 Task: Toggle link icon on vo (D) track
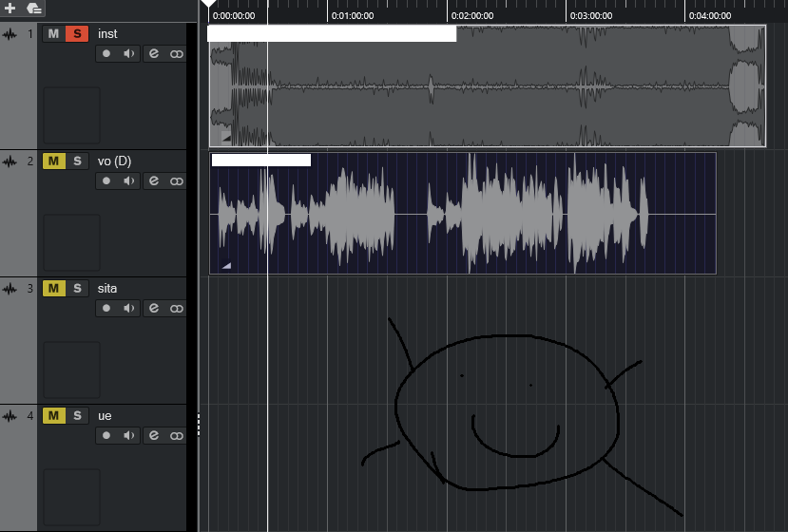coord(177,180)
